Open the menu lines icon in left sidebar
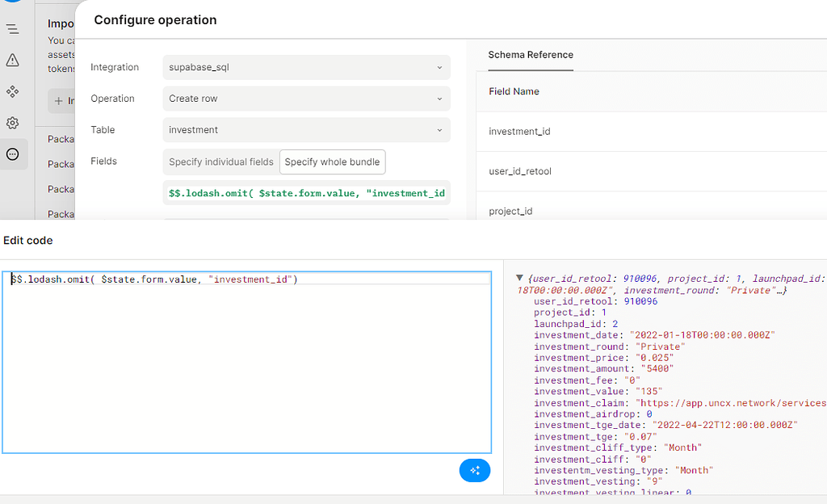The width and height of the screenshot is (827, 504). pyautogui.click(x=12, y=29)
